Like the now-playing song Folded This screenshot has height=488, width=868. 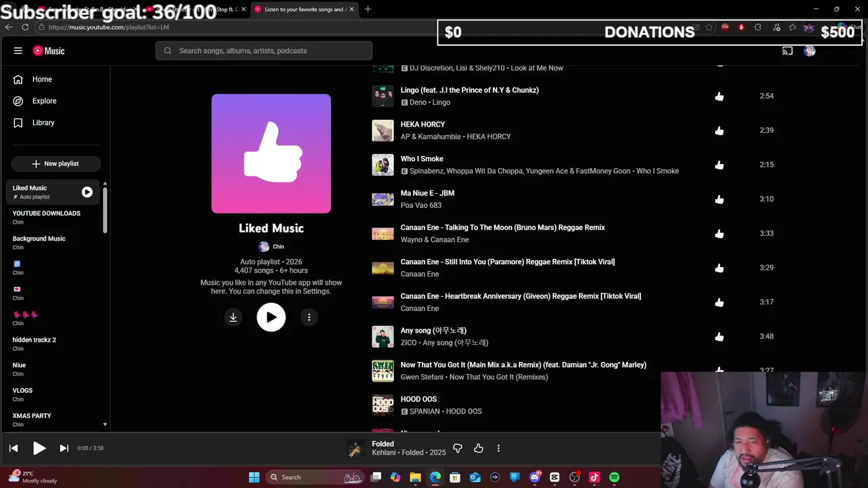click(479, 449)
